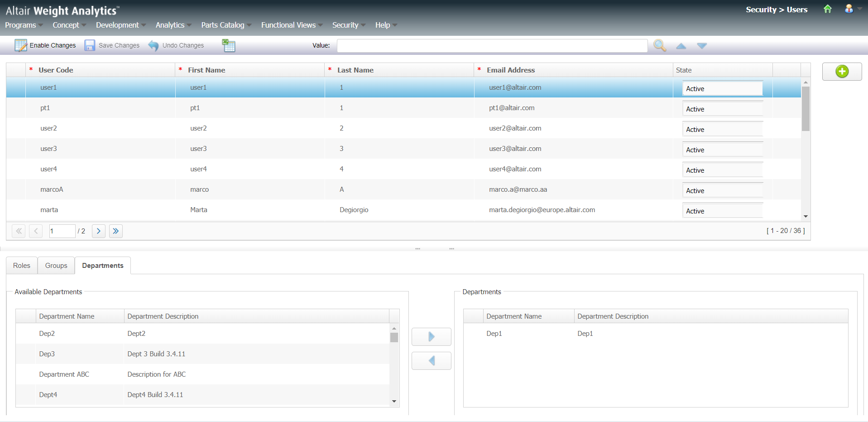Move selected department to assigned list

pos(431,337)
